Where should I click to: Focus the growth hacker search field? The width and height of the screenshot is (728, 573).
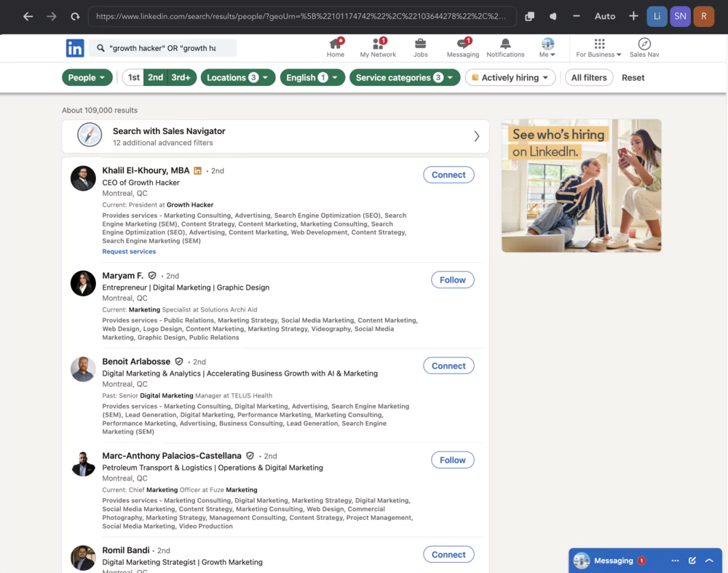point(162,48)
